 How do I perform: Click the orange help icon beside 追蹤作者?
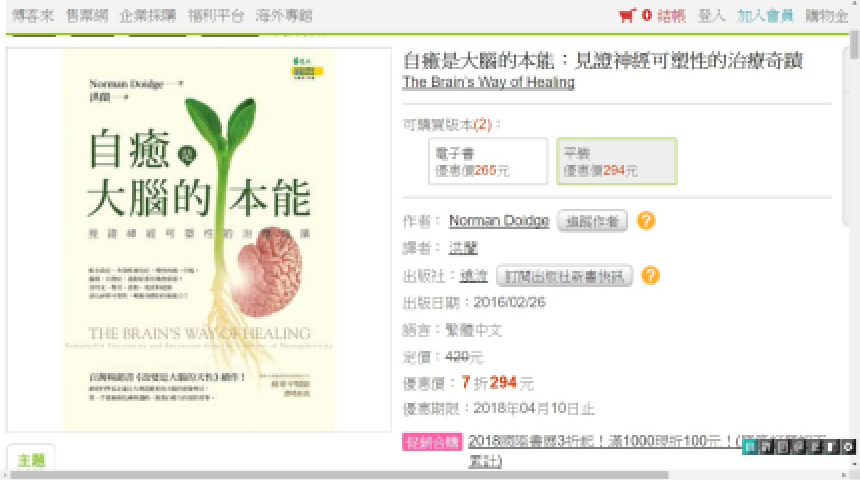[x=646, y=221]
